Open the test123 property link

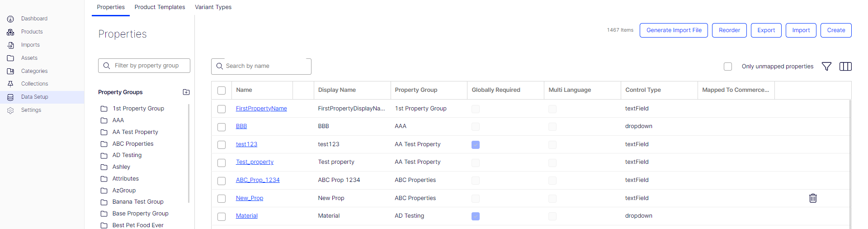click(x=246, y=144)
